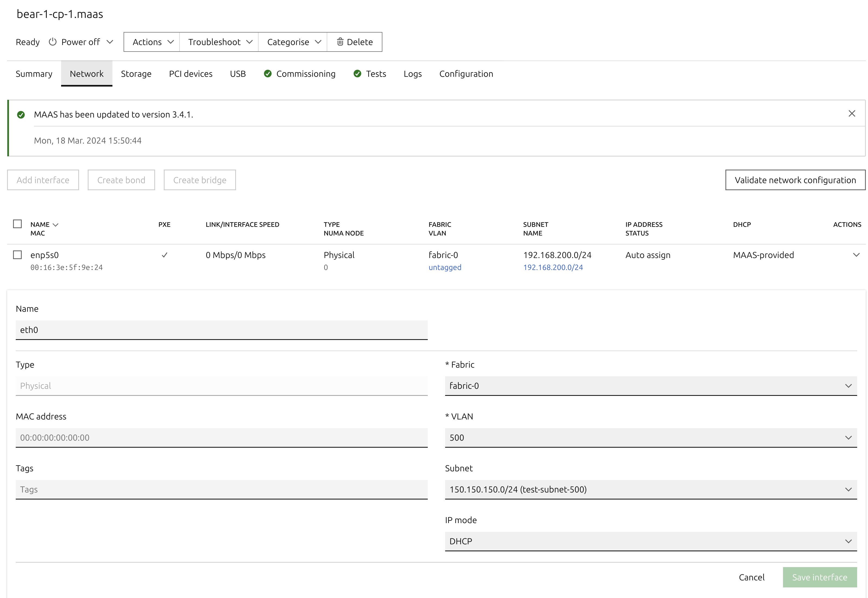Open the IP mode dropdown set to DHCP
The image size is (868, 598).
point(650,541)
